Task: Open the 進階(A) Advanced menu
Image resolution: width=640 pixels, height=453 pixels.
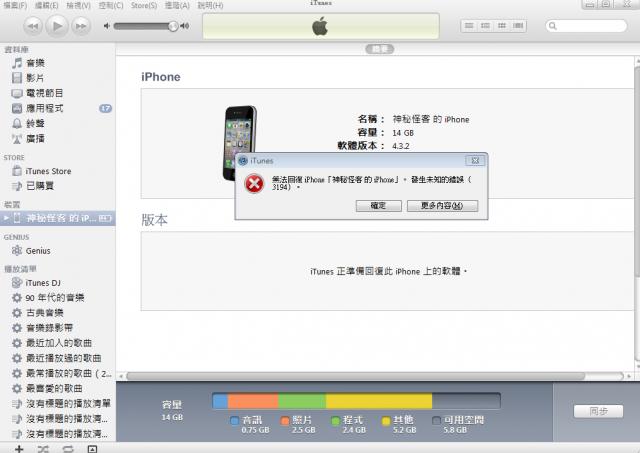Action: tap(177, 6)
